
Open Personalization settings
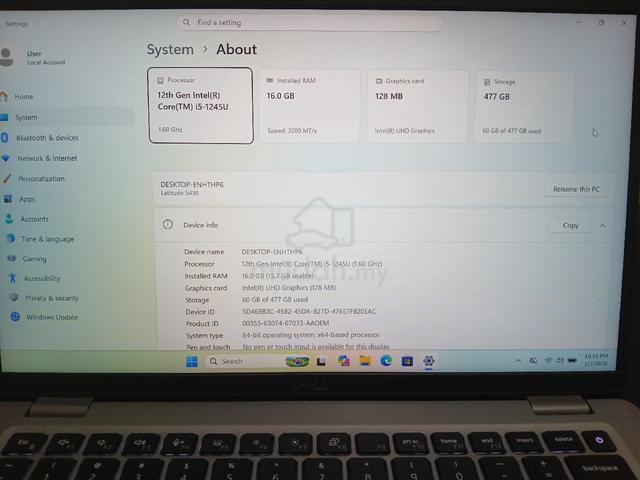(x=41, y=179)
